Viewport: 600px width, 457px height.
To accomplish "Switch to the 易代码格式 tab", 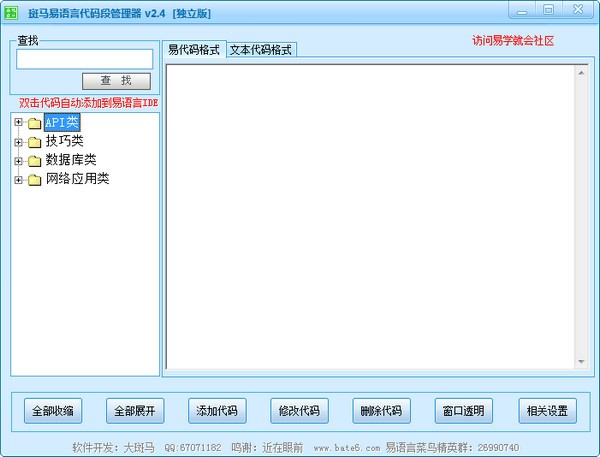I will (194, 50).
